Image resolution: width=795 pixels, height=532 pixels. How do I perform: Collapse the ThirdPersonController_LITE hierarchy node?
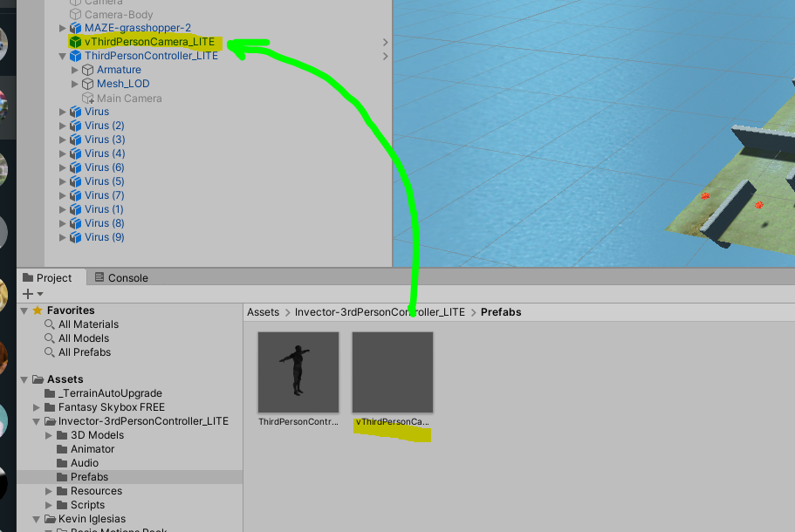62,56
